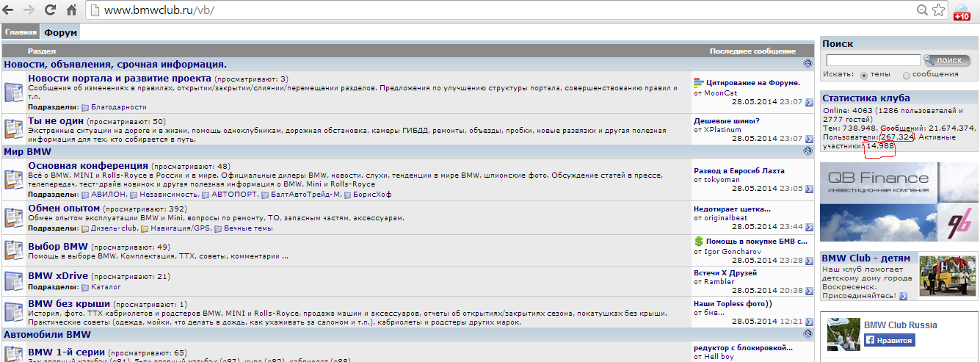This screenshot has height=362, width=980.
Task: Click the forum icon beside Обмен опытом
Action: 14,217
